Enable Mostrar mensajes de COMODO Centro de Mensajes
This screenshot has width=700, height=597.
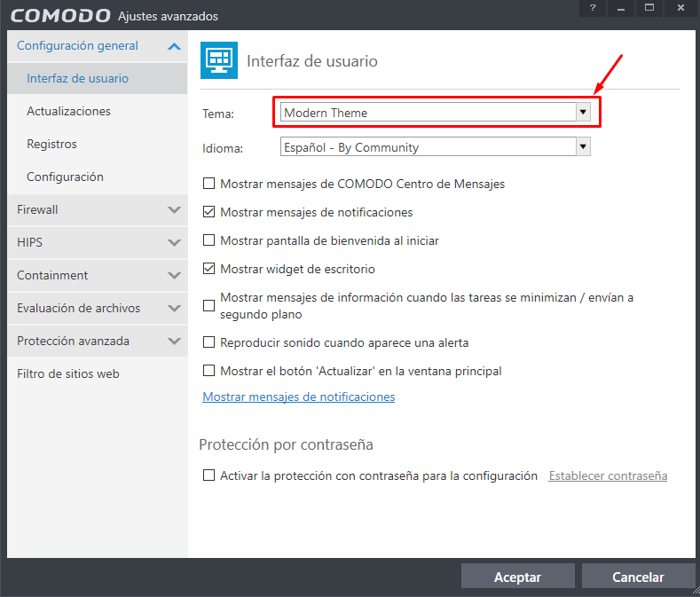click(x=208, y=184)
